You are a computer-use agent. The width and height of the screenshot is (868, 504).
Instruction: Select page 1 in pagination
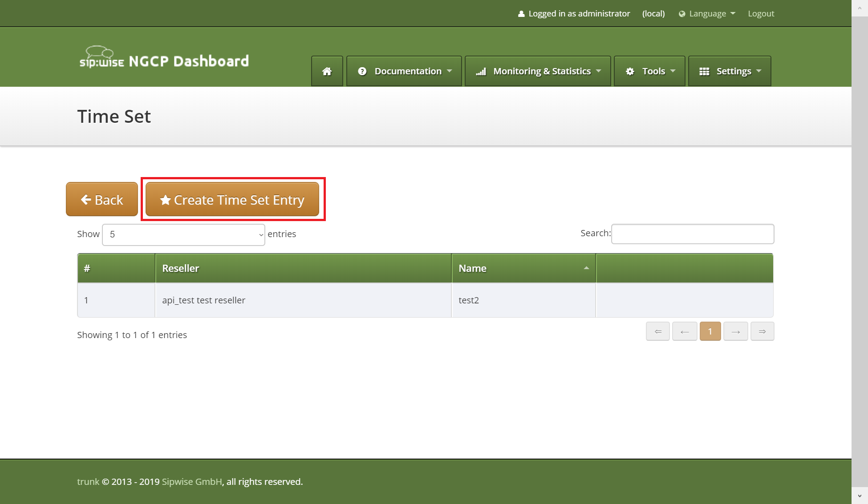coord(710,331)
